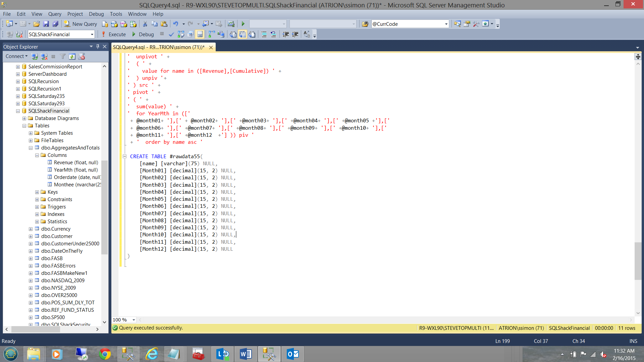Click the Filter icon in Object Explorer
Viewport: 644px width, 362px height.
coord(63,56)
